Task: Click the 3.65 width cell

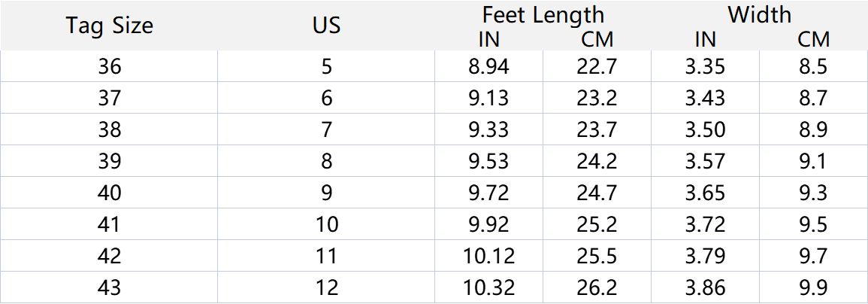Action: pos(705,193)
